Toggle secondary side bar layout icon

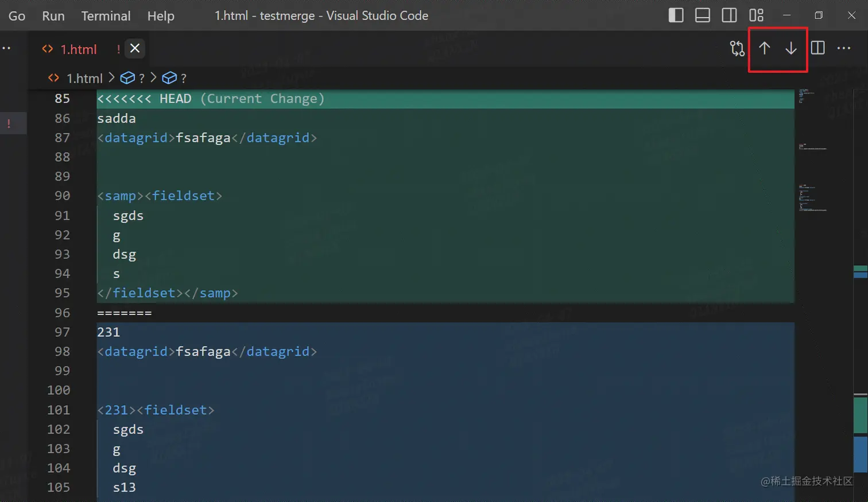(729, 15)
